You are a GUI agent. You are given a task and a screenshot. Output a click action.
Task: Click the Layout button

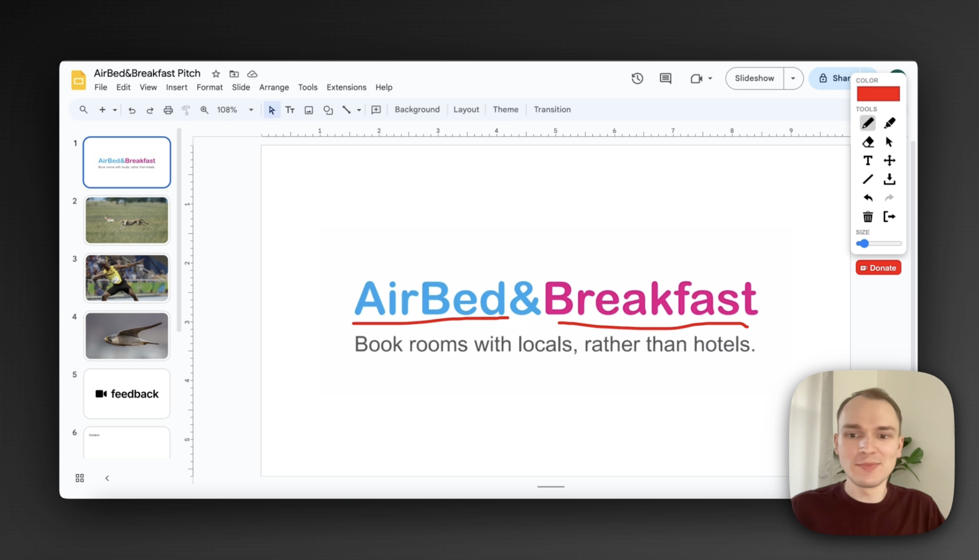click(x=466, y=109)
